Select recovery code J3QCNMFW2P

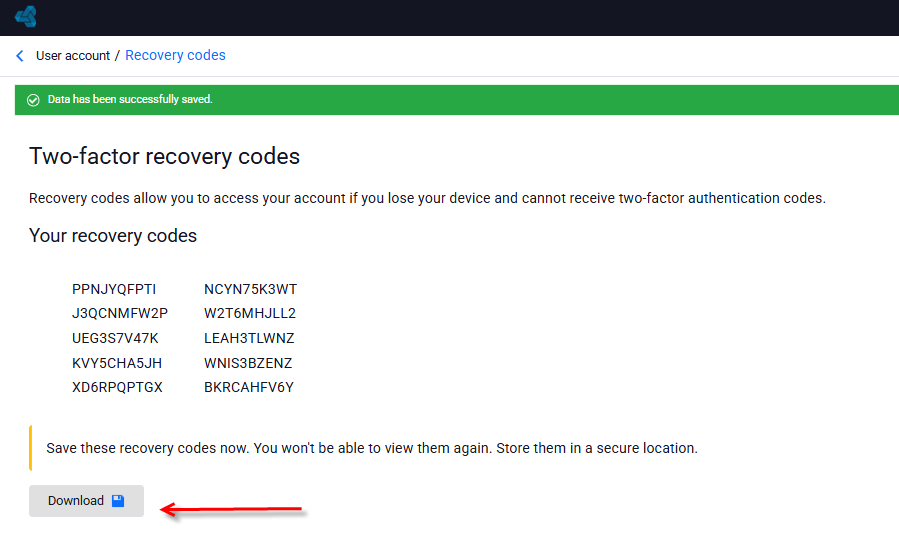(120, 313)
